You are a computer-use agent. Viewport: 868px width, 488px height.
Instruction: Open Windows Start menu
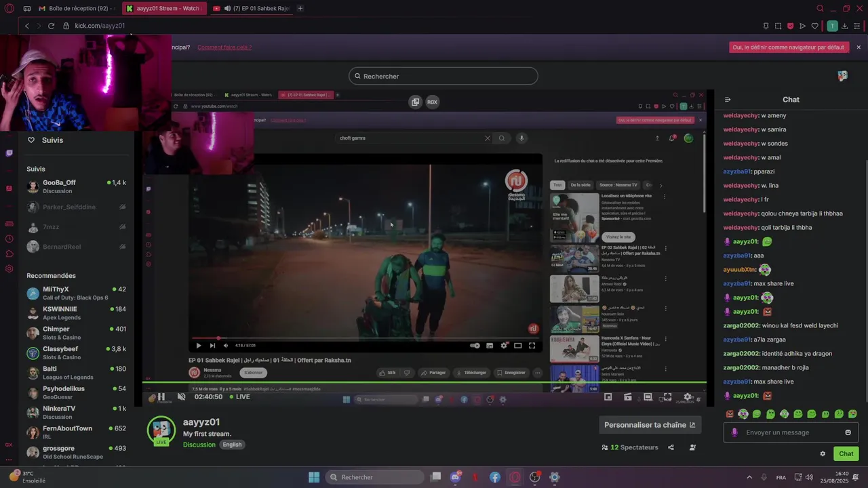(x=314, y=477)
